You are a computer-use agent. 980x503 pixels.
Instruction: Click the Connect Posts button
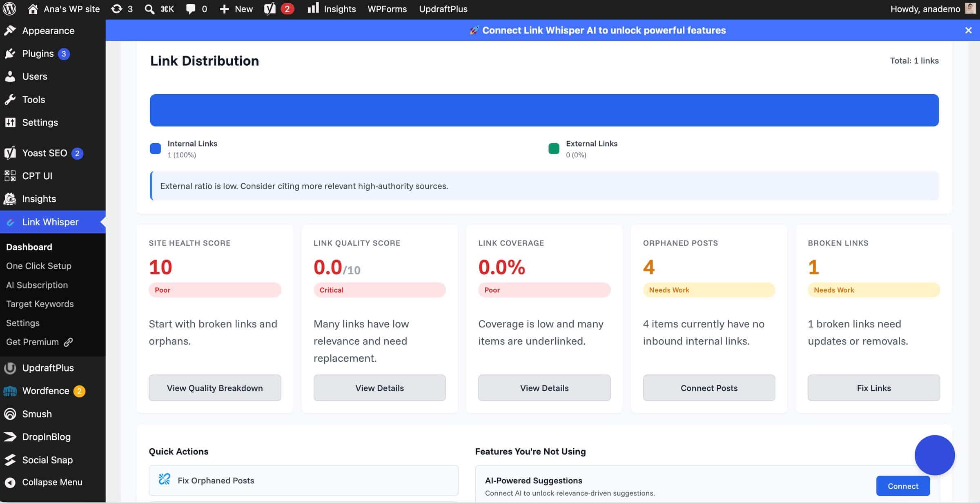[709, 388]
